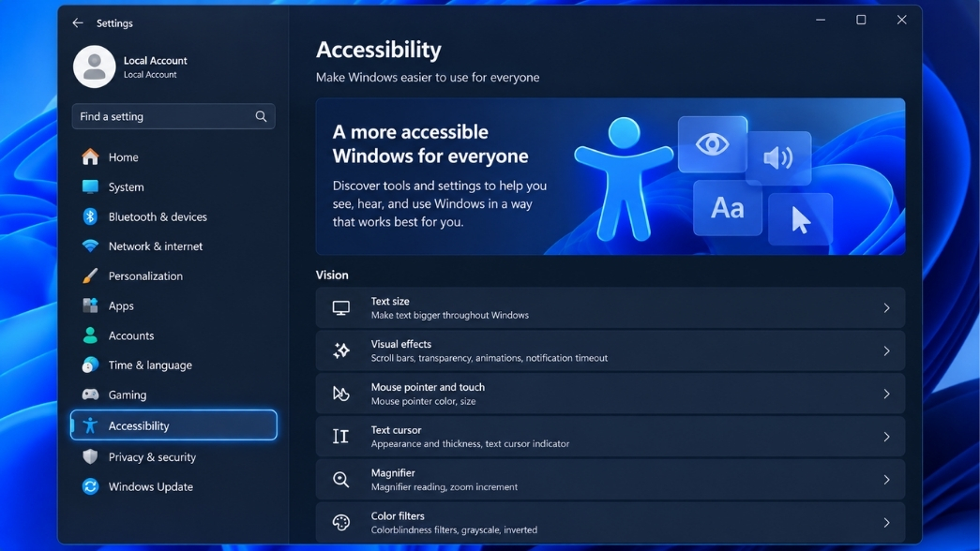
Task: Click the Bluetooth & devices icon
Action: [x=90, y=216]
